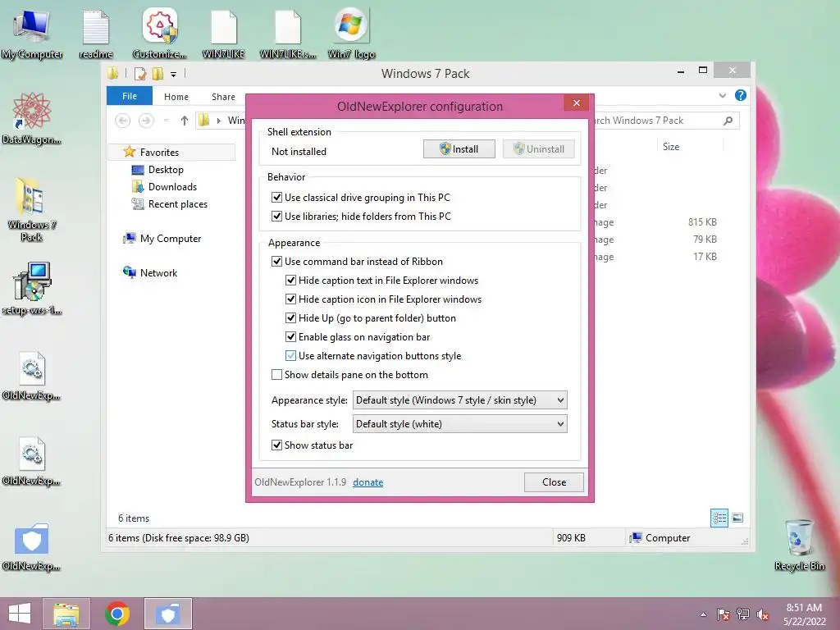Select the Customize desktop shortcut icon
840x630 pixels.
point(160,34)
